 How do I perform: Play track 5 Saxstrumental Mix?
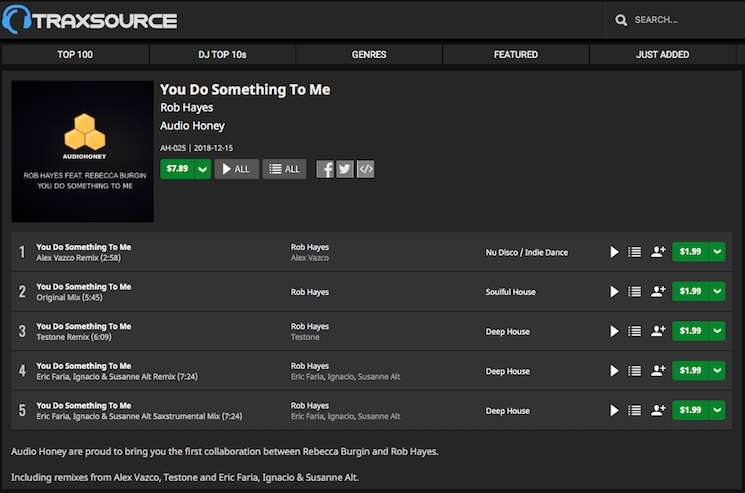click(x=614, y=410)
